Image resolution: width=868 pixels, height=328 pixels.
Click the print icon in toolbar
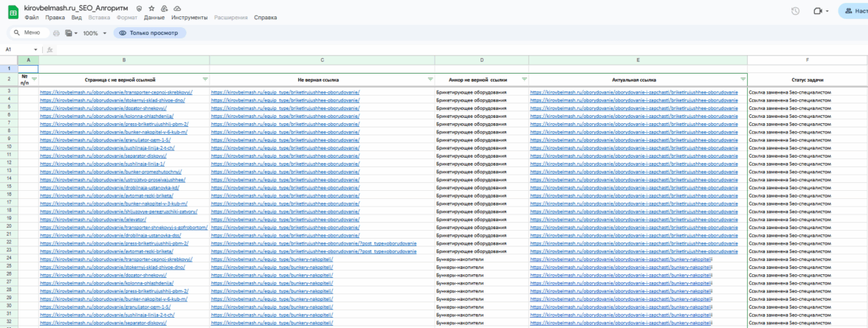pos(56,33)
